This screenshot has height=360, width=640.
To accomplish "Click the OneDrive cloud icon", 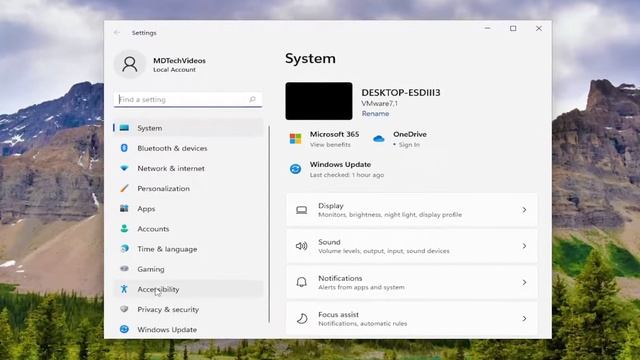I will (x=378, y=139).
